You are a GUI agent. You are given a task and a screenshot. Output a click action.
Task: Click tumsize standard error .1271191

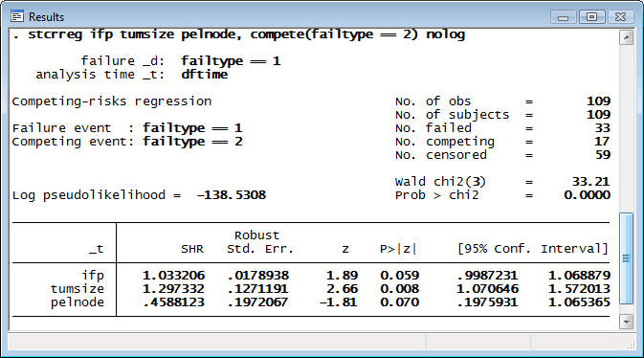coord(258,289)
